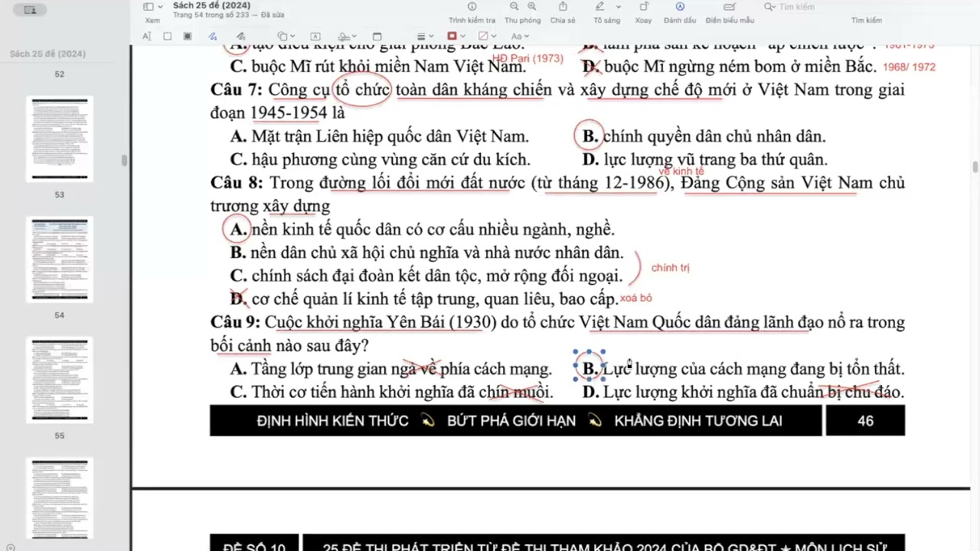Screen dimensions: 980x551
Task: Zoom in on the document
Action: [x=532, y=7]
